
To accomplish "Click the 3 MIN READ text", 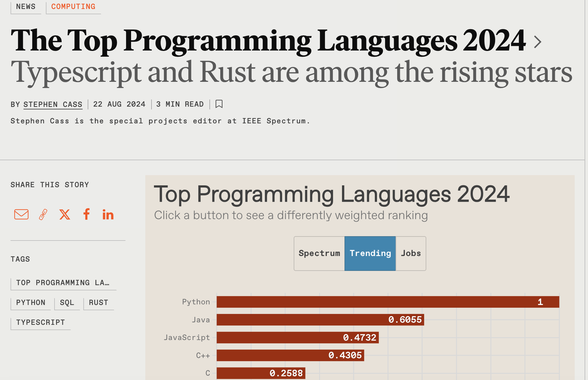I will click(180, 104).
